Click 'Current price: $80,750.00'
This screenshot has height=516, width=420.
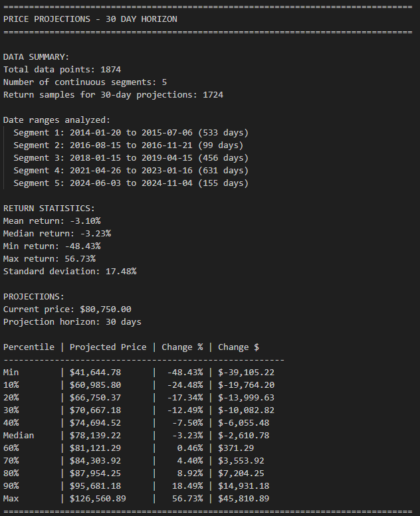coord(67,309)
